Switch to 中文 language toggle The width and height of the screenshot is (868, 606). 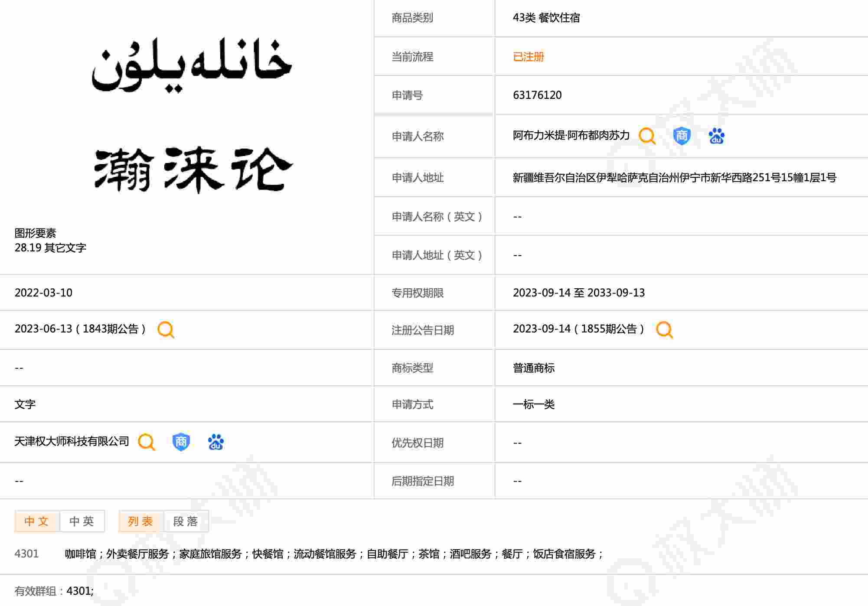[x=37, y=521]
